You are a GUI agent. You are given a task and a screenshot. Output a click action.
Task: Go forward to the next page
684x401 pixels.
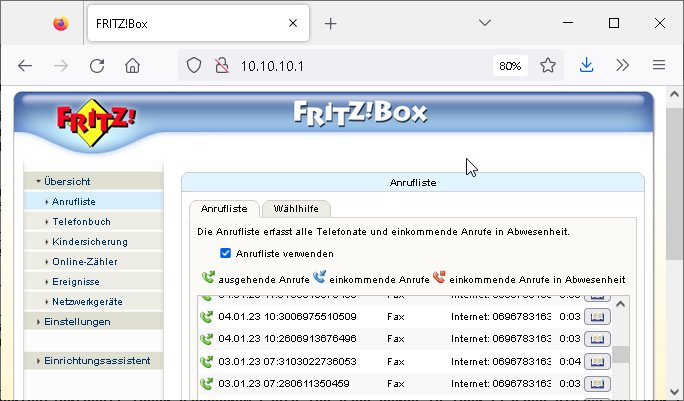tap(61, 65)
